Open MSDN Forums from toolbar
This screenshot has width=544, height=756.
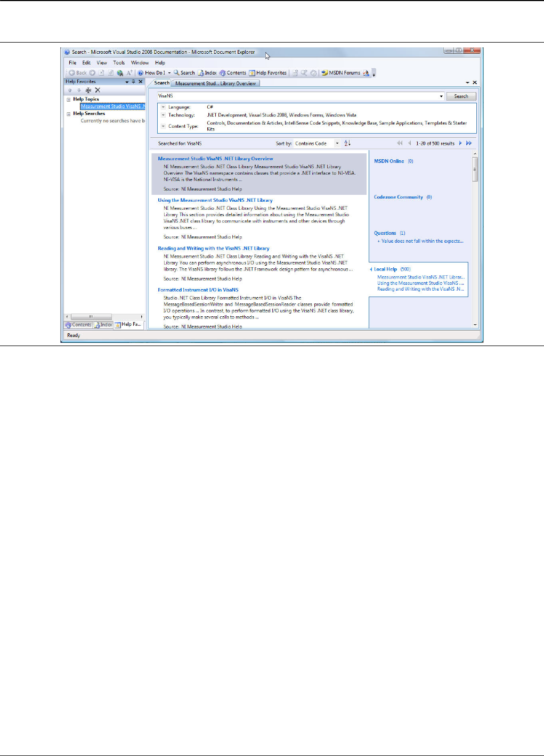341,73
